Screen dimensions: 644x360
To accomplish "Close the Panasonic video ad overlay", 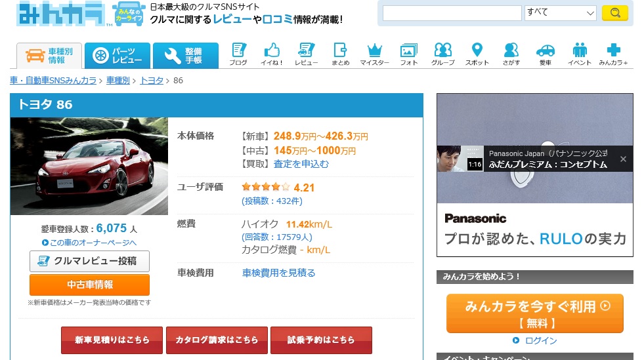I will [623, 159].
